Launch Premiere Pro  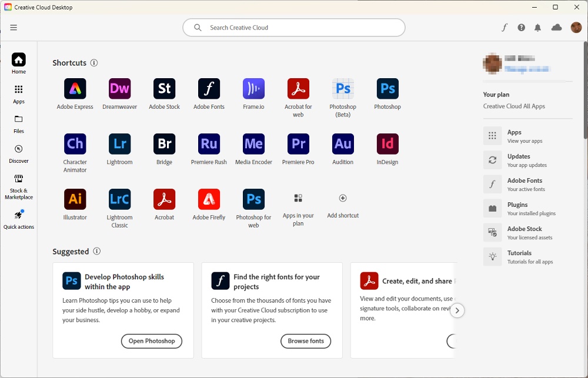298,144
